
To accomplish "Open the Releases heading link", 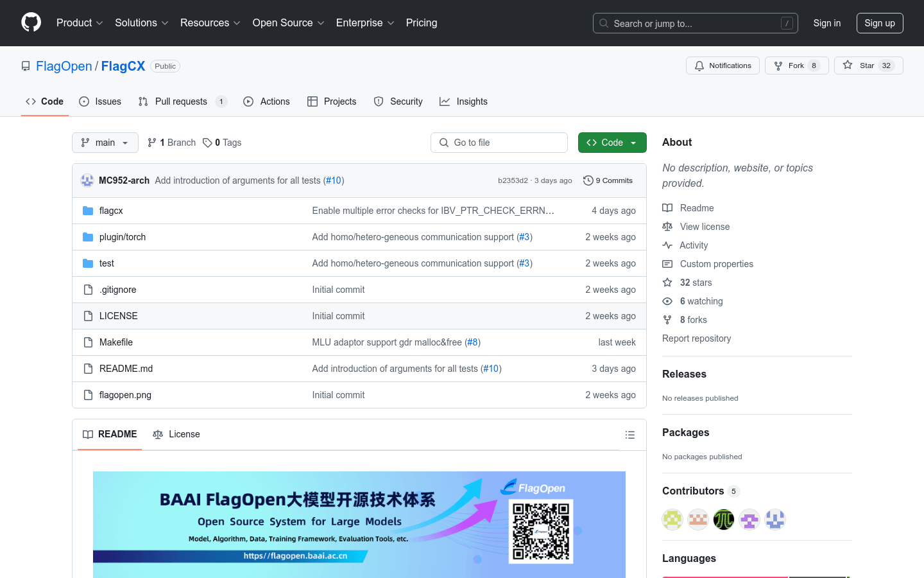I will tap(684, 374).
